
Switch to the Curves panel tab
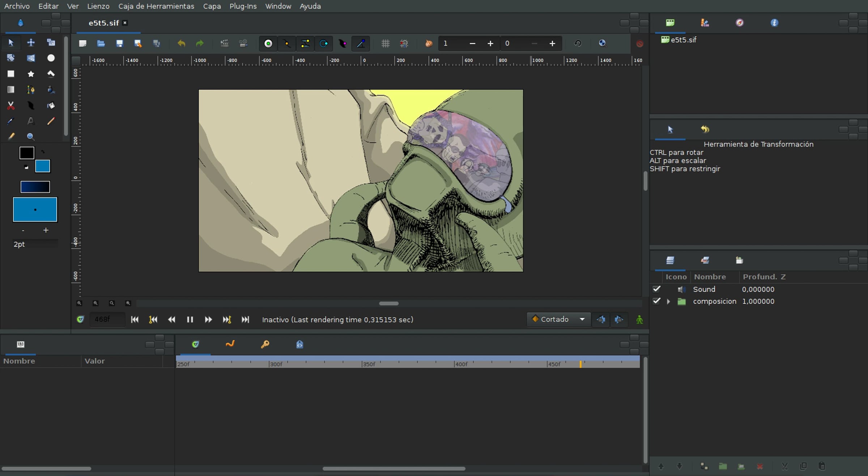[x=230, y=344]
